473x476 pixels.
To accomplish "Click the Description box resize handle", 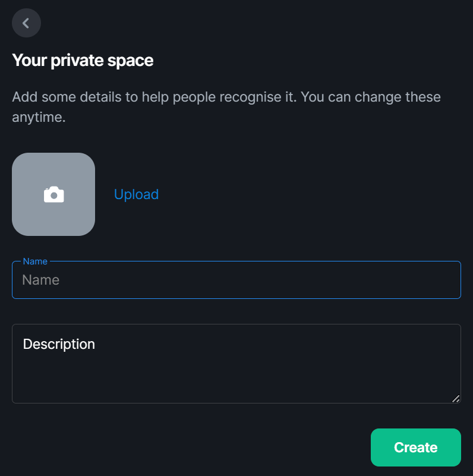I will (456, 399).
